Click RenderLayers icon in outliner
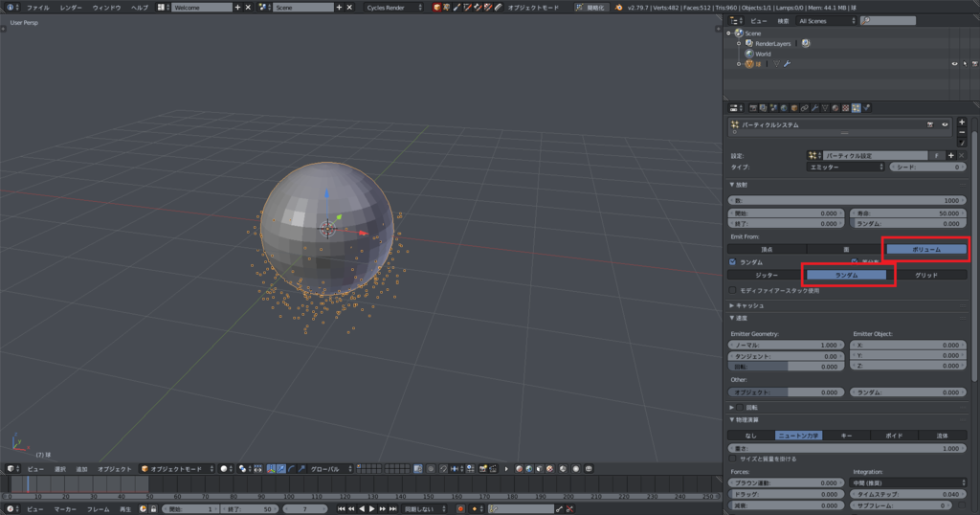The height and width of the screenshot is (515, 980). (x=748, y=43)
